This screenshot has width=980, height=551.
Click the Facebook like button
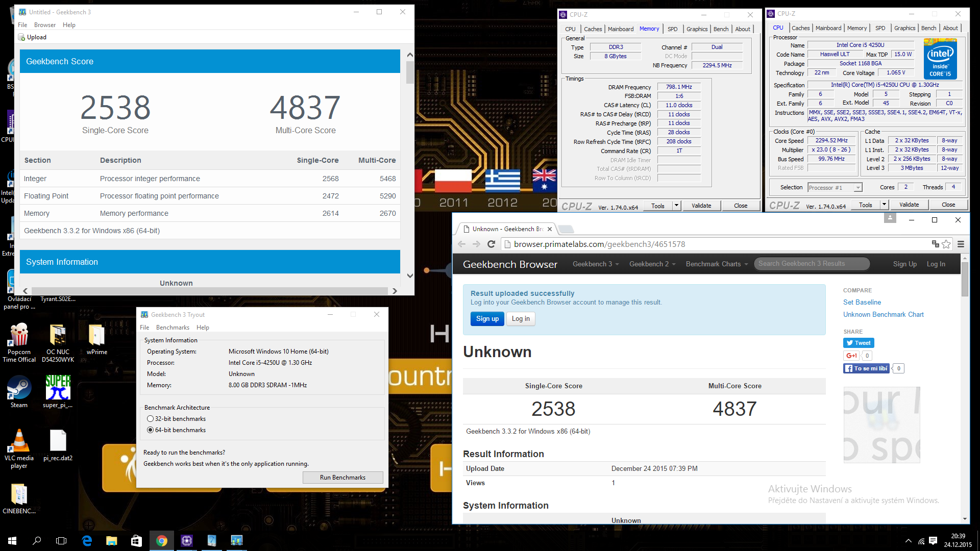(x=866, y=368)
